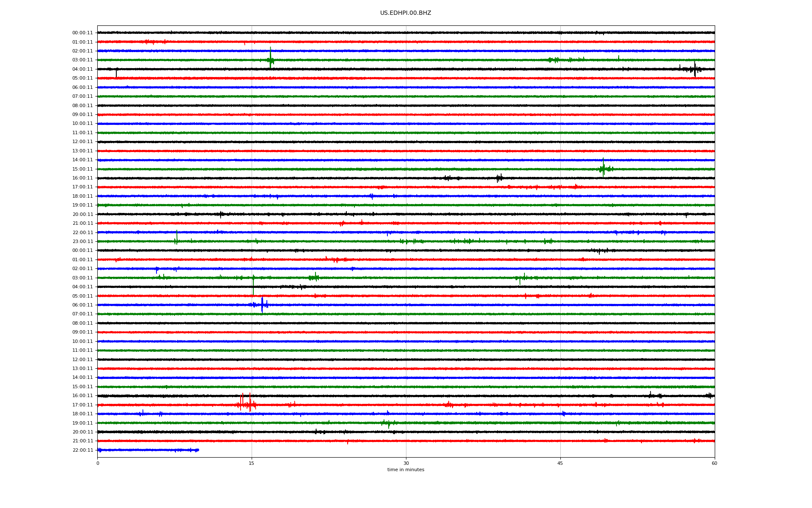Click the black event on upper 16:00:11 trace
This screenshot has width=812, height=508.
point(499,178)
